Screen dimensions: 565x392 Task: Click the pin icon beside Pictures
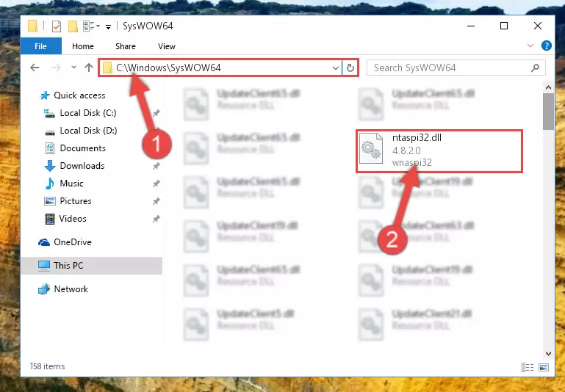pyautogui.click(x=156, y=201)
